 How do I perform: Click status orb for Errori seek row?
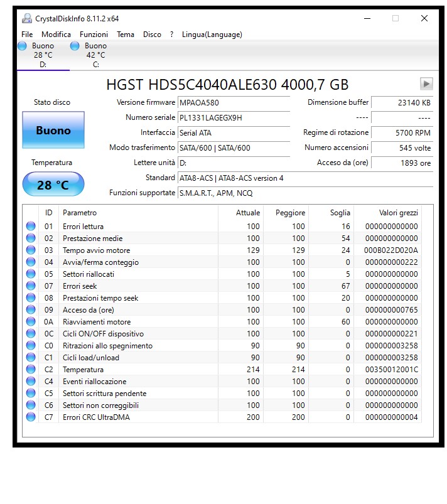pos(31,286)
